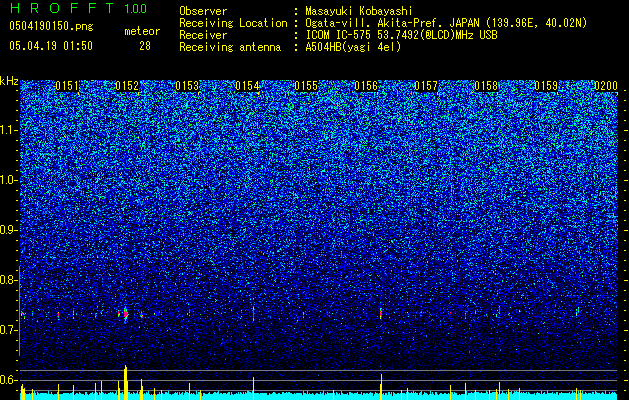Click the 0.7 kHz axis label
629x400 pixels.
8,330
